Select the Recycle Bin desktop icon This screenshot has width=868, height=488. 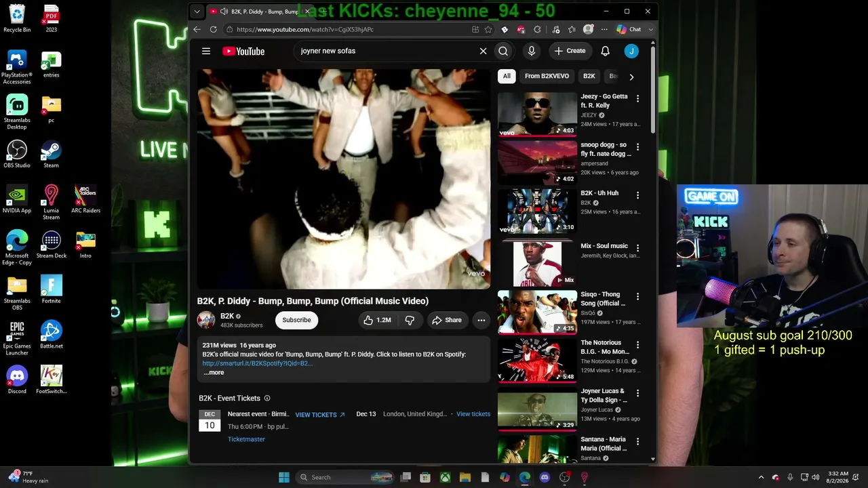(x=17, y=18)
